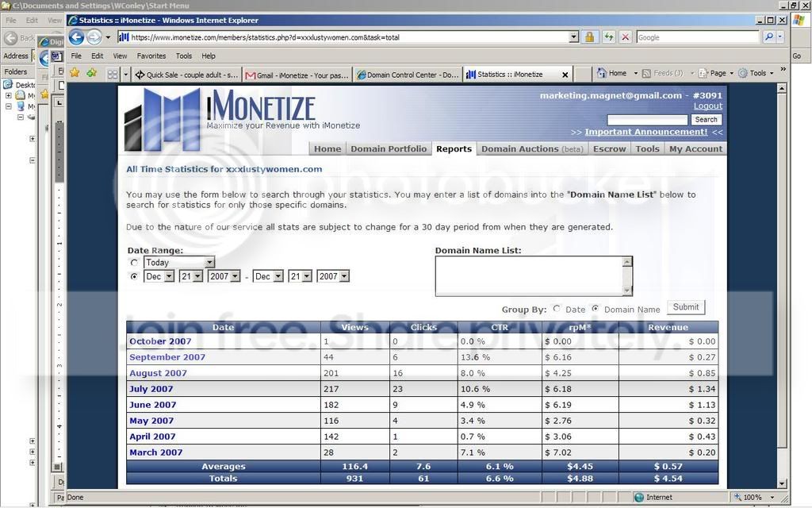Select the custom date range radio button
This screenshot has height=508, width=812.
pyautogui.click(x=134, y=277)
